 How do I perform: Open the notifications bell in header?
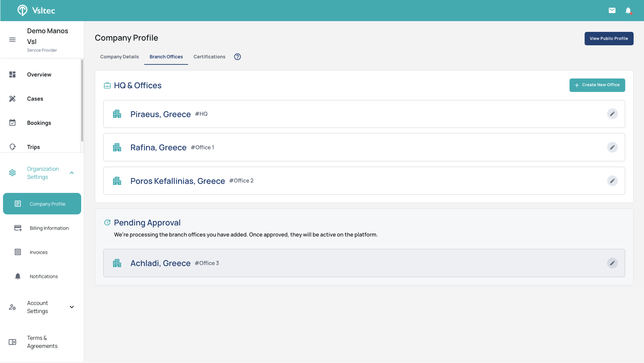628,10
